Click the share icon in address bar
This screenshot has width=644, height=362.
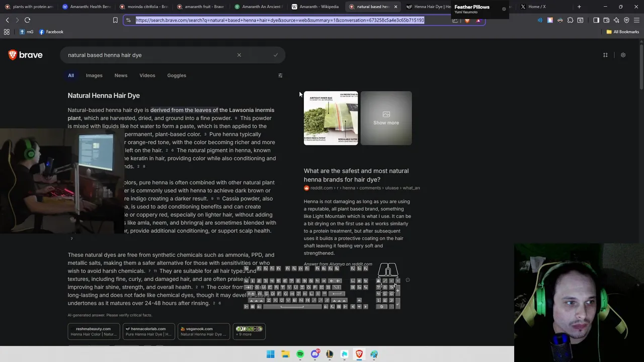[x=455, y=20]
